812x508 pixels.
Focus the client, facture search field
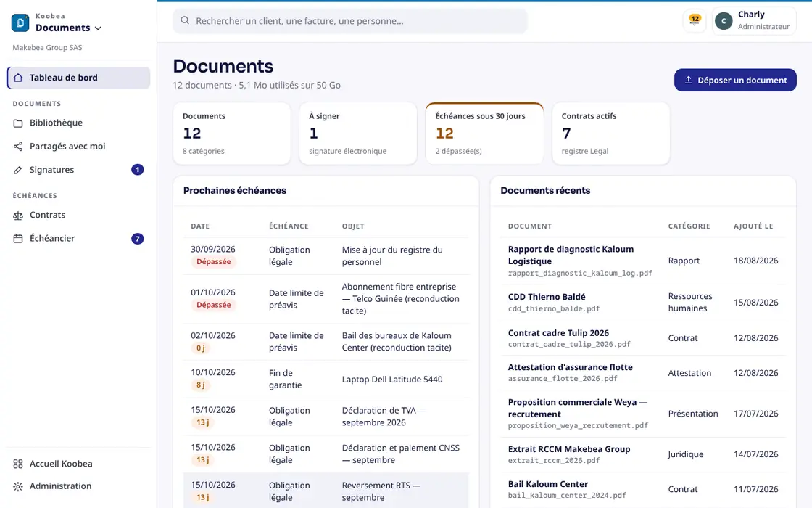350,21
